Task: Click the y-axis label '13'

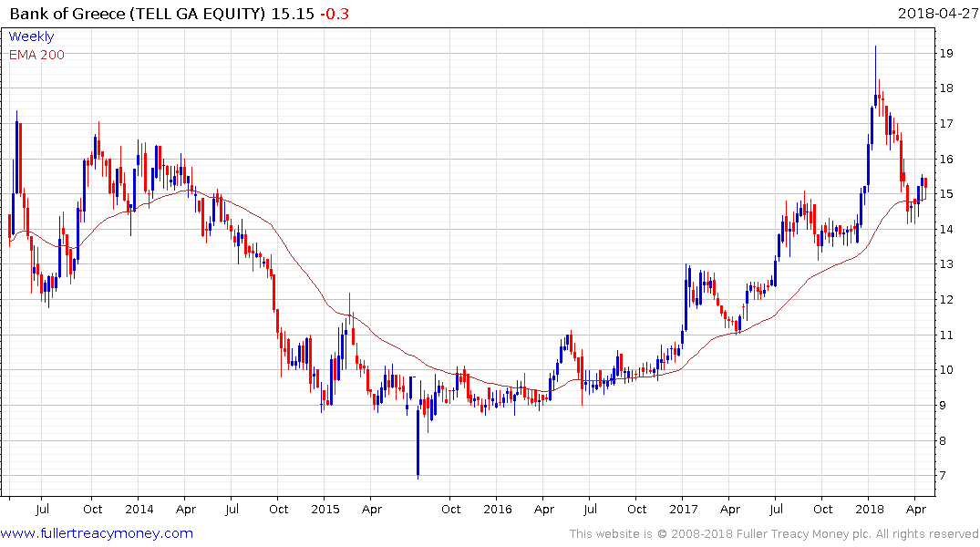Action: click(x=946, y=264)
